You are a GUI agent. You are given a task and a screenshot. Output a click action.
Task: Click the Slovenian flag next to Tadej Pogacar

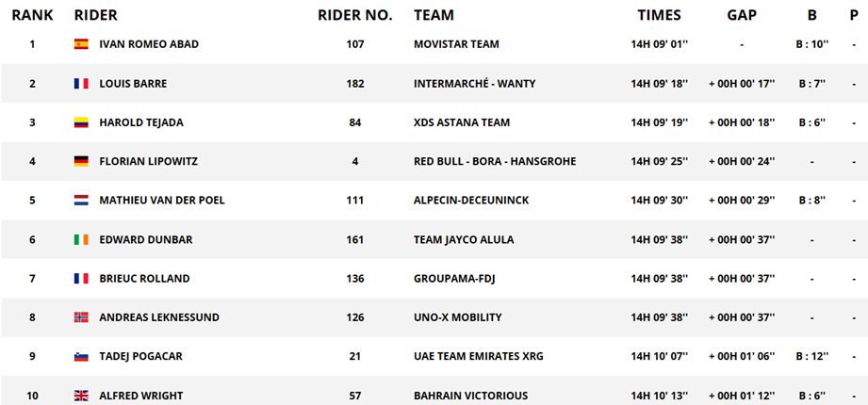(81, 357)
